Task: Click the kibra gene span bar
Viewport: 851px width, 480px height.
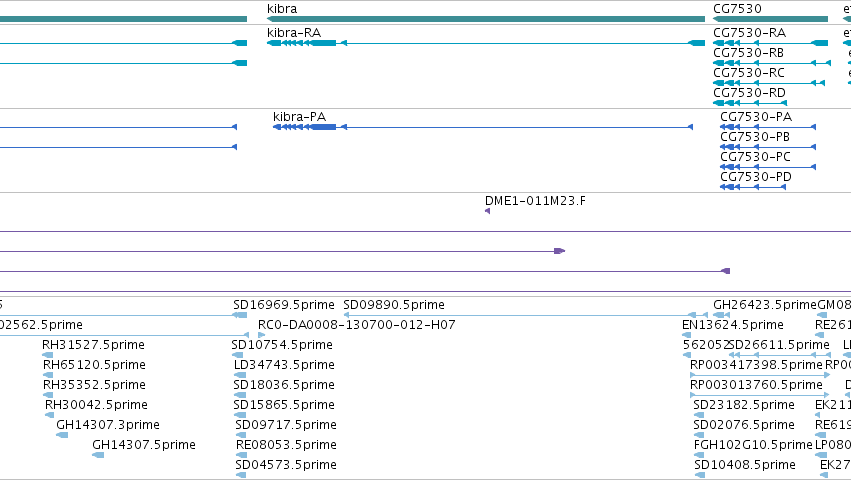Action: (486, 19)
